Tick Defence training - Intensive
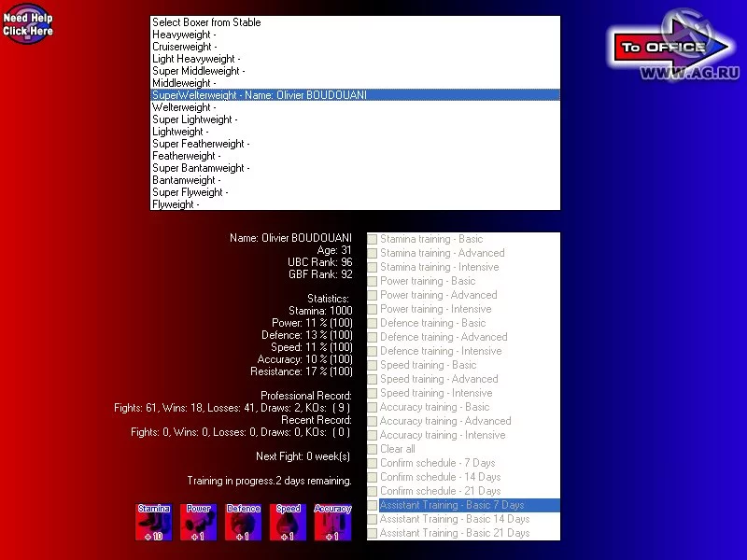 pyautogui.click(x=373, y=351)
